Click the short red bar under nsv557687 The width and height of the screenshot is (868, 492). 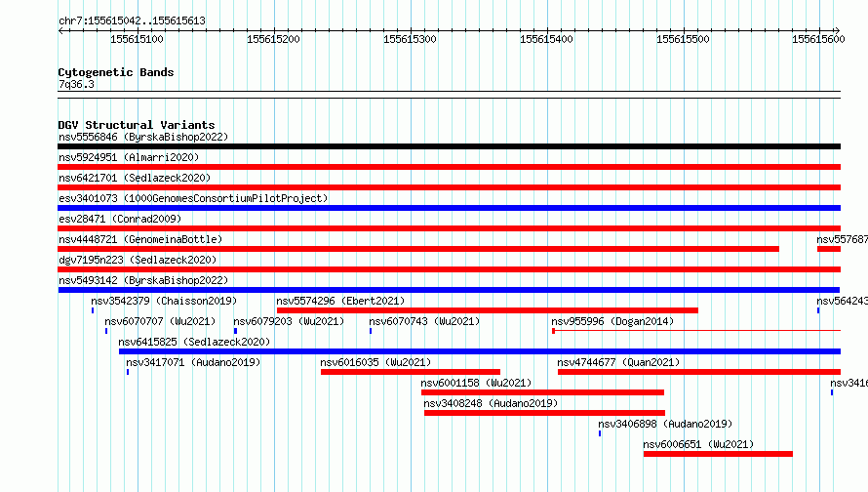[x=829, y=249]
